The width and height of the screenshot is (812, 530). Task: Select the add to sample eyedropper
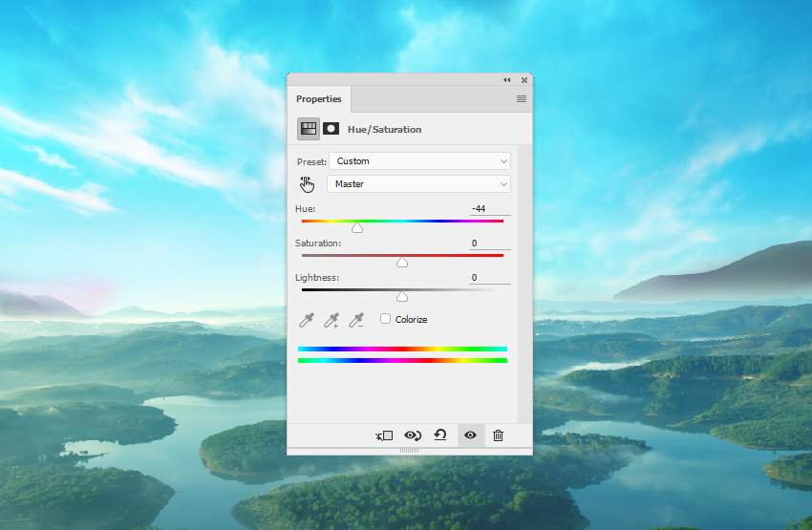click(331, 320)
